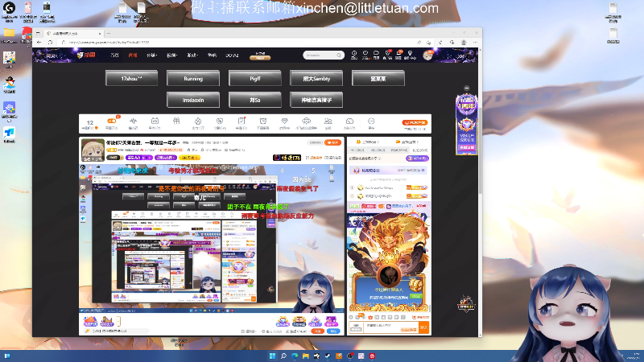This screenshot has height=362, width=644.
Task: Open File Explorer from the taskbar
Action: 306,356
